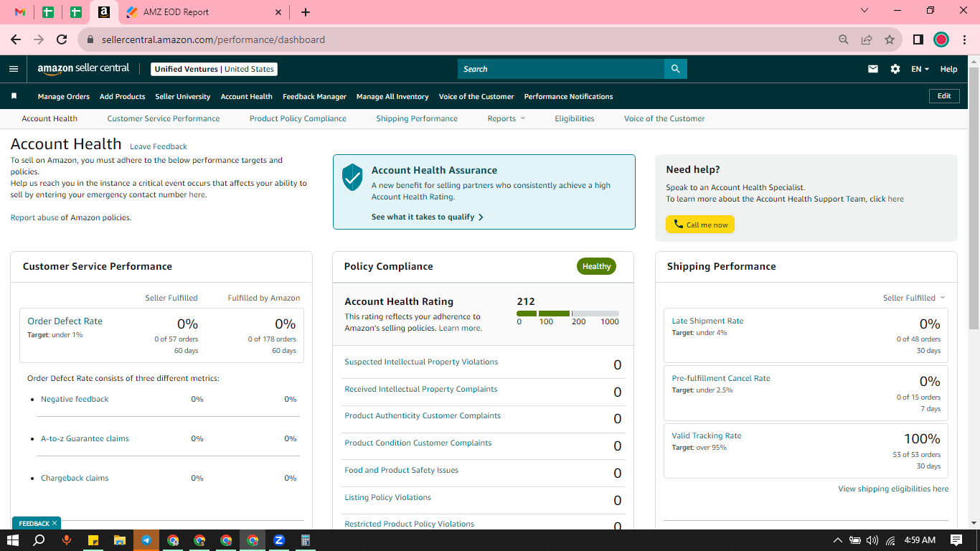
Task: Click into the Seller Central search field
Action: [561, 69]
